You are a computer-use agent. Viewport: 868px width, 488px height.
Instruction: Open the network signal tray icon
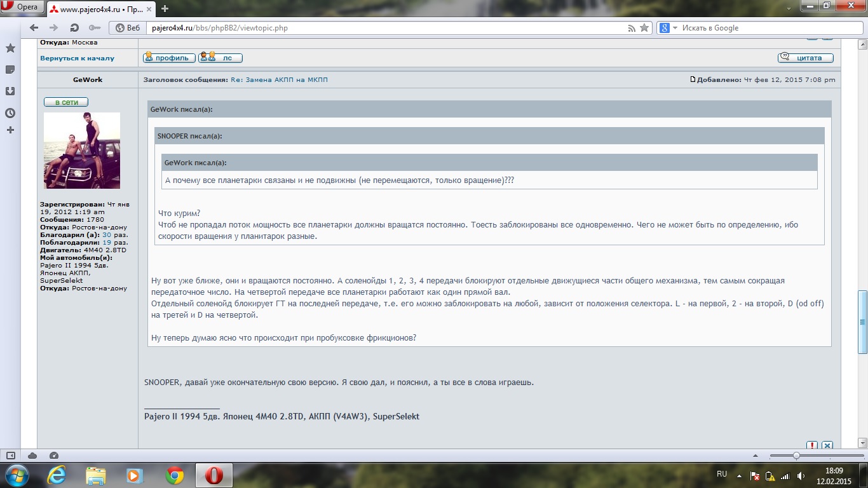coord(785,476)
